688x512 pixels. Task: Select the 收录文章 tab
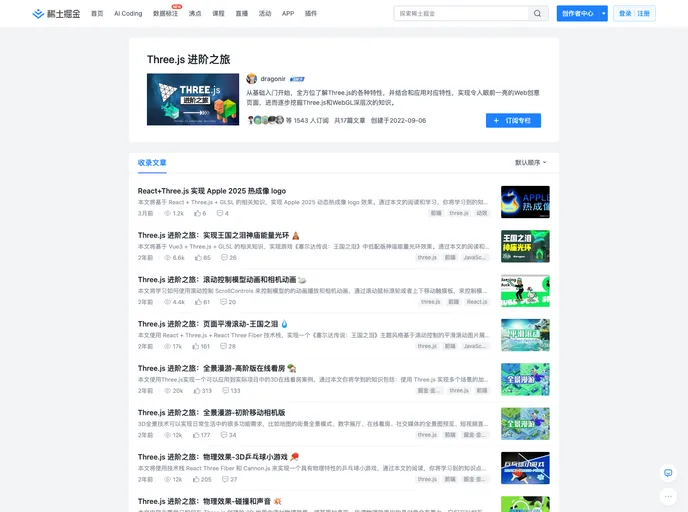click(x=153, y=162)
